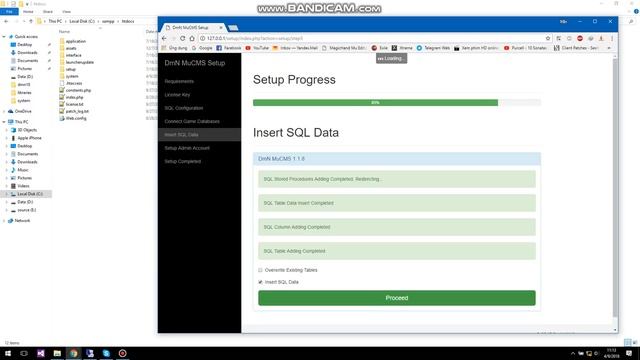Screen dimensions: 640x360
Task: Click the browser back arrow
Action: point(164,38)
